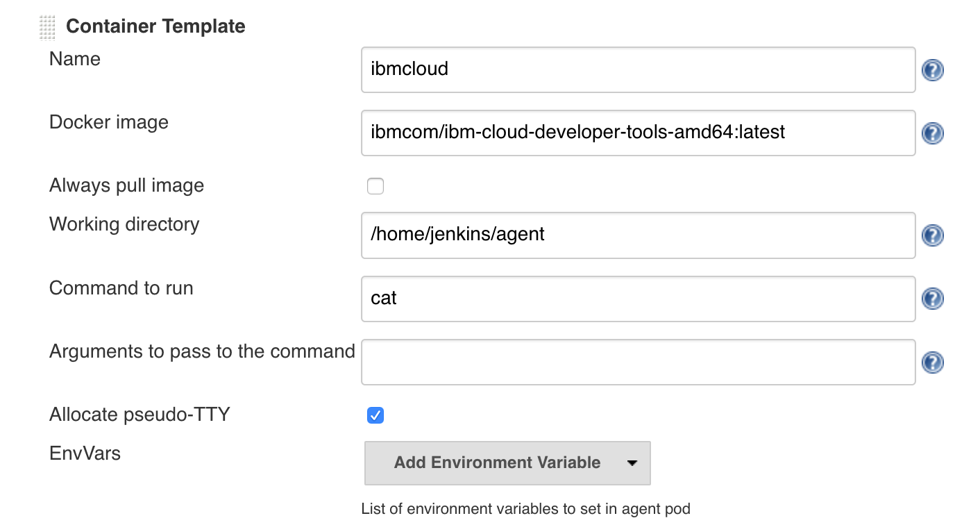Click the Container Template heading
980x525 pixels.
pos(155,26)
